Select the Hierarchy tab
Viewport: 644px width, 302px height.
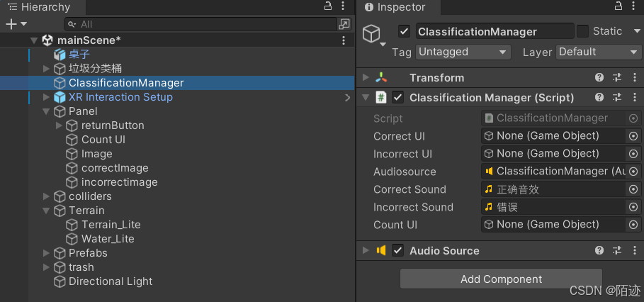click(x=40, y=7)
